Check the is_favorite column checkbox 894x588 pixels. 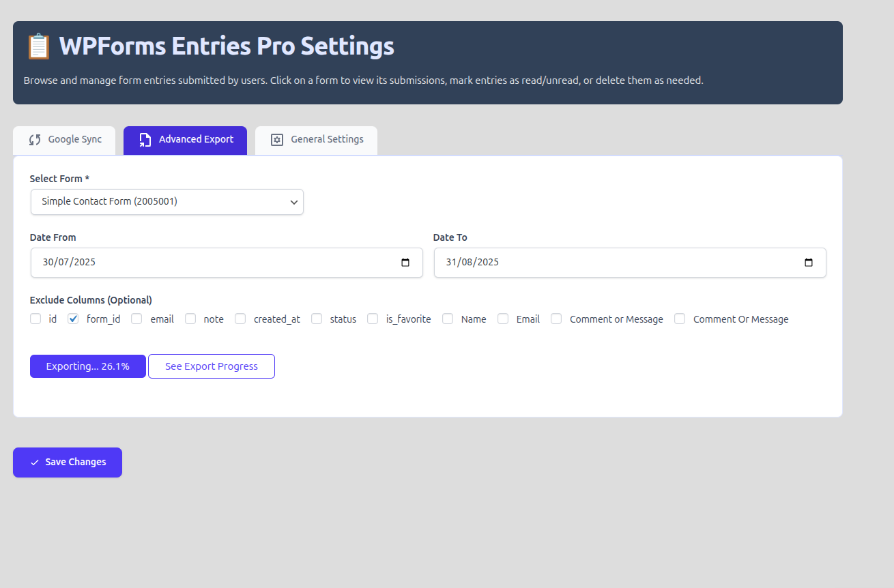pos(373,319)
